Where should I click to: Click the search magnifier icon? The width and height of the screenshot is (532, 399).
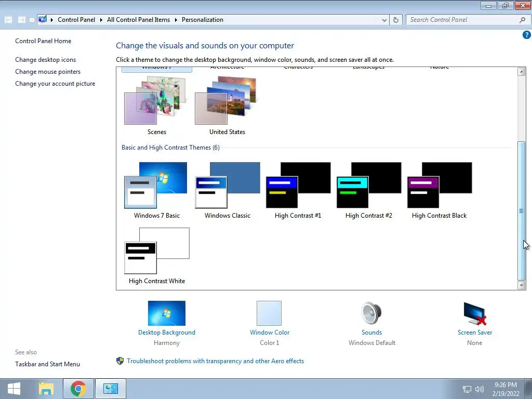coord(522,20)
